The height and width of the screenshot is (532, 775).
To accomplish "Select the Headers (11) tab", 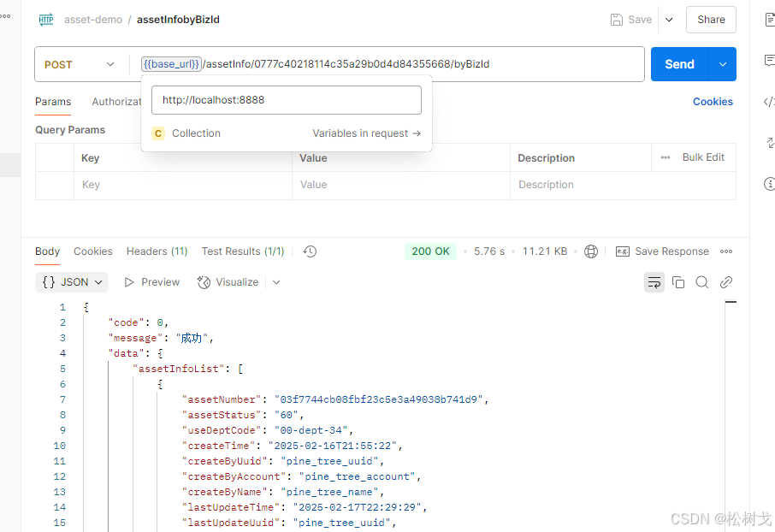I will [x=157, y=251].
